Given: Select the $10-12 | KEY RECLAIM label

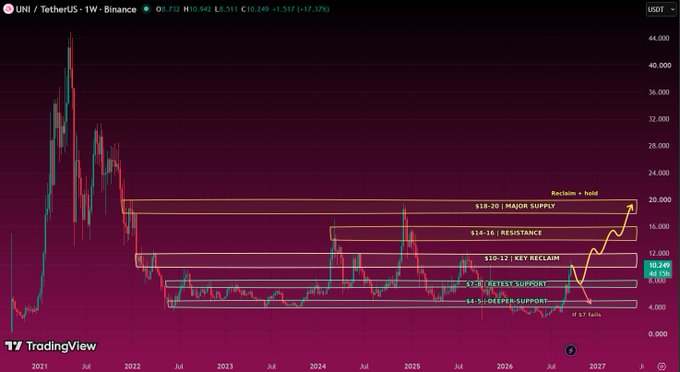Looking at the screenshot, I should click(522, 258).
